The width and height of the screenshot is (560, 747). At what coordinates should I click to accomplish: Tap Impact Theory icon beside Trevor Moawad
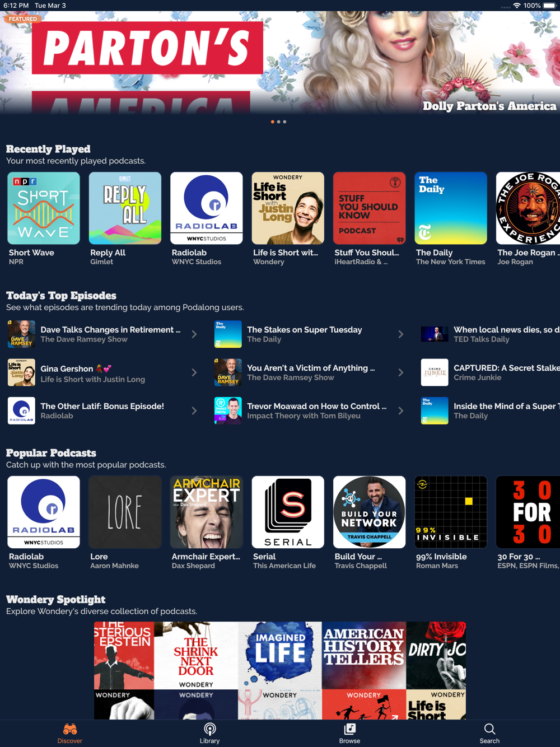click(228, 410)
